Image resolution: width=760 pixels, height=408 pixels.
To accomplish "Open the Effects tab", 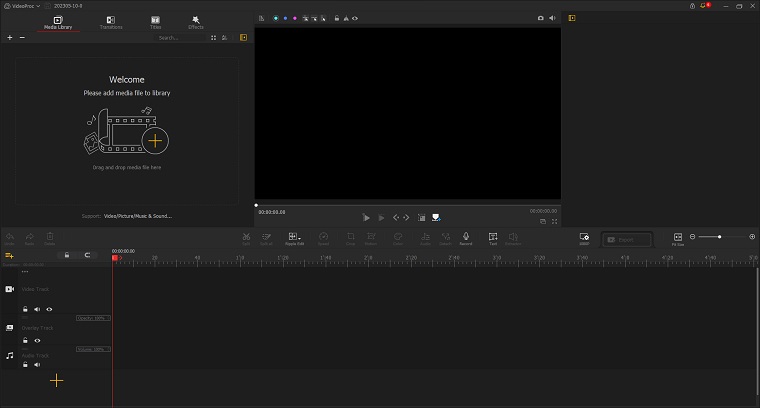I will [195, 21].
